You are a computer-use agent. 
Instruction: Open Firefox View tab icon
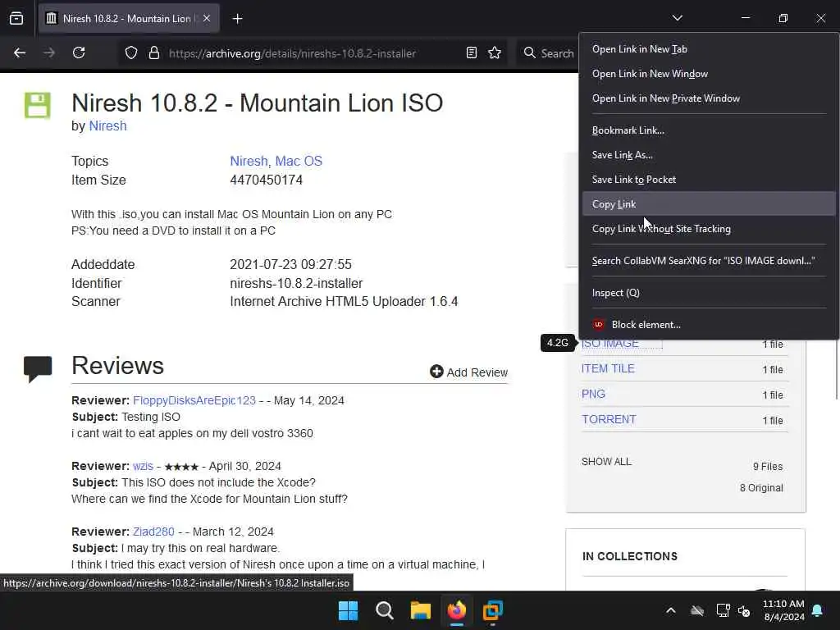pos(16,18)
